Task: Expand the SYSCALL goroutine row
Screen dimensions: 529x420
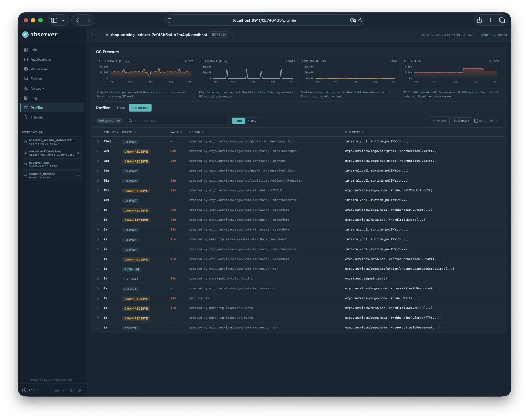Action: coord(98,279)
